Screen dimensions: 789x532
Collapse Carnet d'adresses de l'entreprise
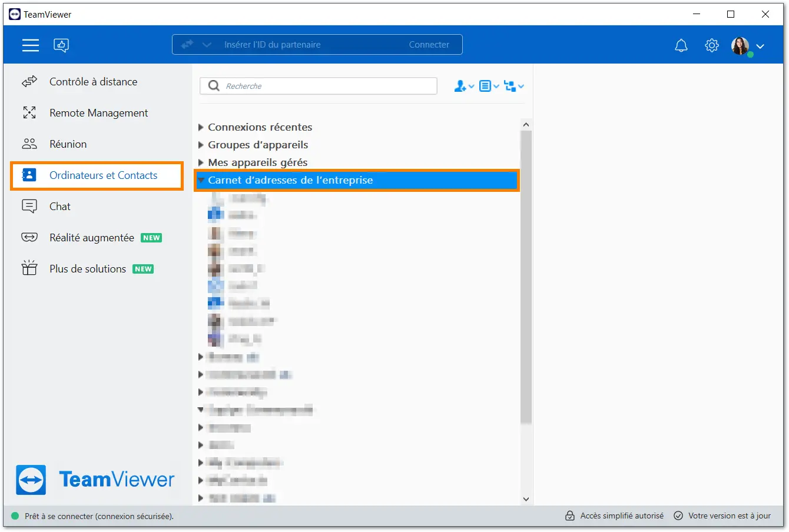[201, 180]
